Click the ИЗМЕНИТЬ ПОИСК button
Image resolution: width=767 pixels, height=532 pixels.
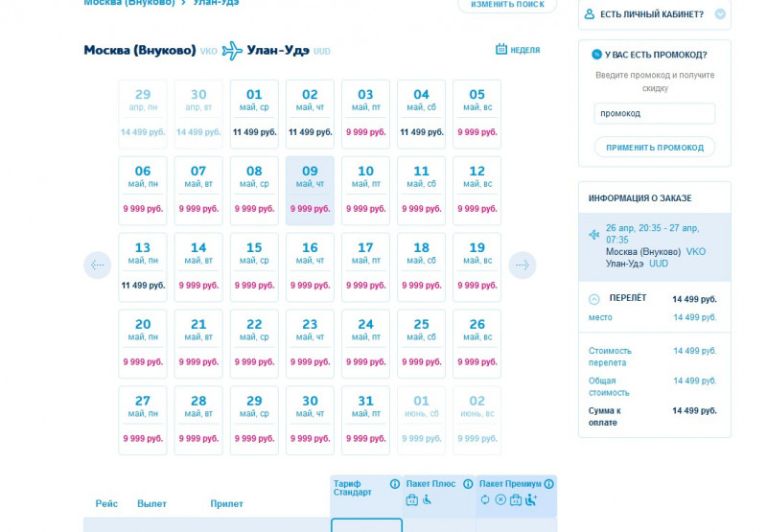pos(507,5)
